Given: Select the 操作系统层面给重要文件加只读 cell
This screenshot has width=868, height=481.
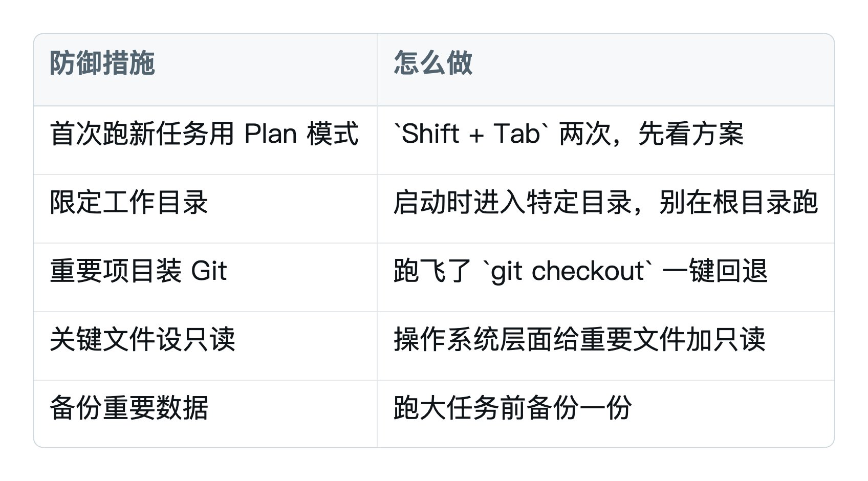Looking at the screenshot, I should pyautogui.click(x=605, y=346).
